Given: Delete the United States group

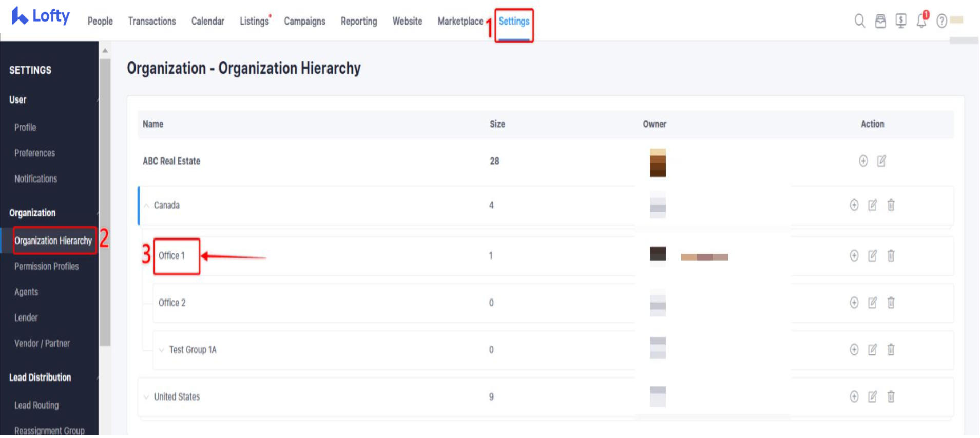Looking at the screenshot, I should [891, 397].
